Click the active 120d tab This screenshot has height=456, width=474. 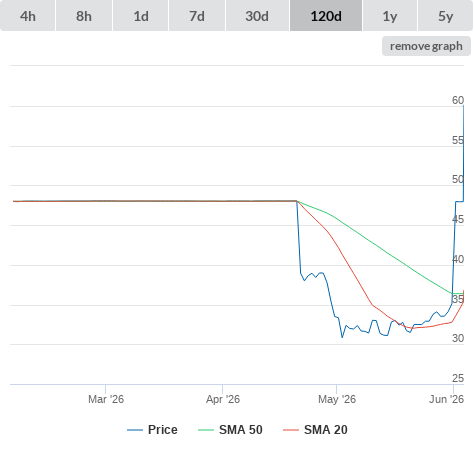pyautogui.click(x=326, y=16)
